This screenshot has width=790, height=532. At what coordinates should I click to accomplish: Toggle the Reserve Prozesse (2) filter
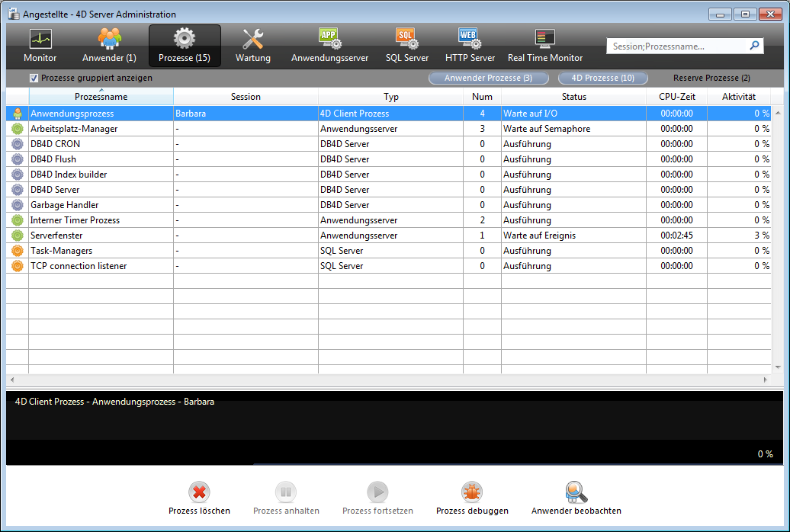711,78
